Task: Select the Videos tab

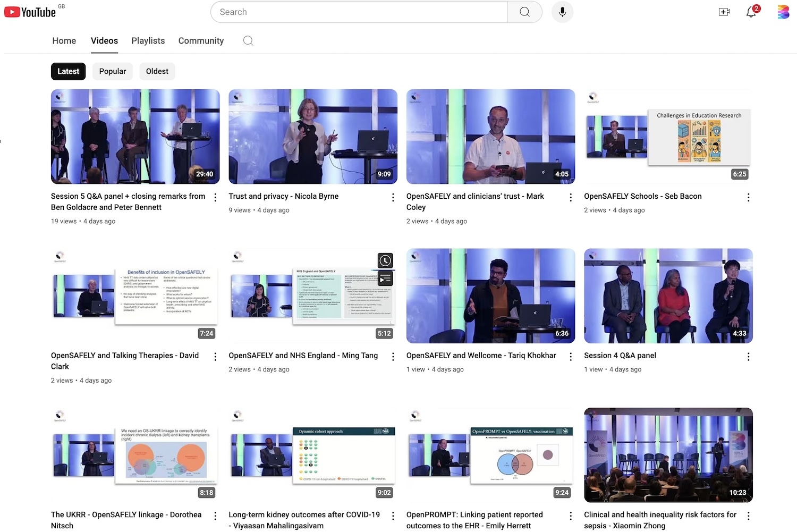Action: [x=104, y=41]
